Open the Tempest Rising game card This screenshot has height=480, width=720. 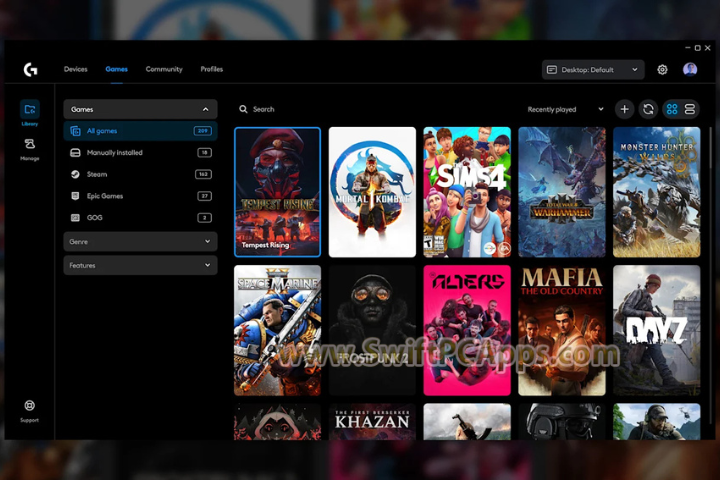(x=277, y=192)
